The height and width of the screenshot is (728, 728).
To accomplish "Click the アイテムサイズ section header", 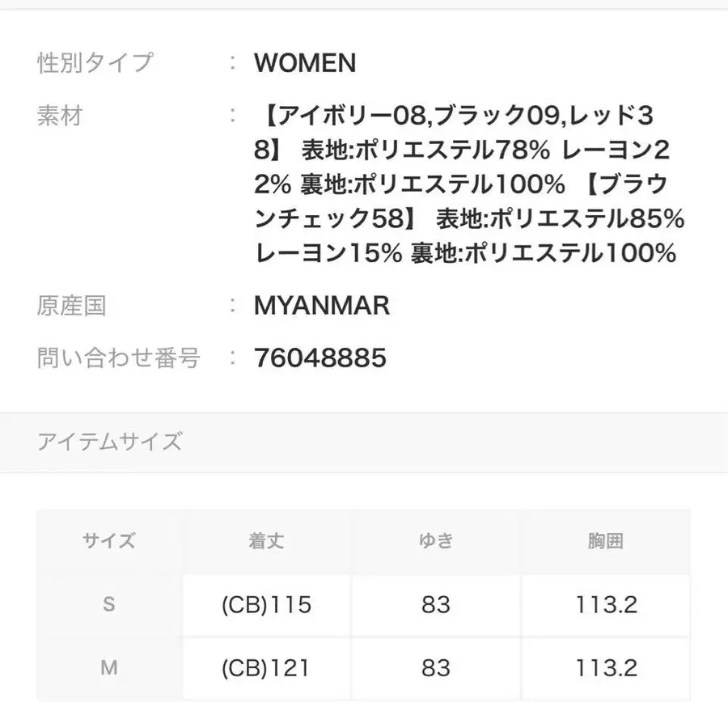I will (109, 442).
